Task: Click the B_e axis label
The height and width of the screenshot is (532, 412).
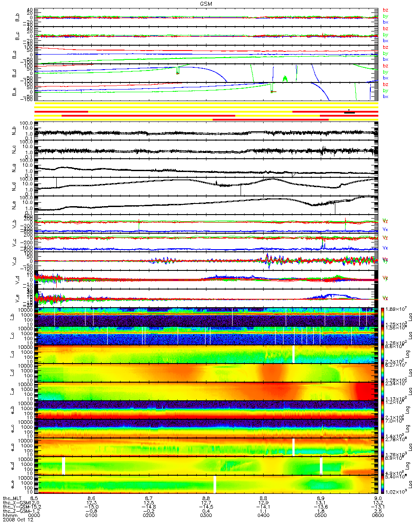Action: (x=14, y=92)
